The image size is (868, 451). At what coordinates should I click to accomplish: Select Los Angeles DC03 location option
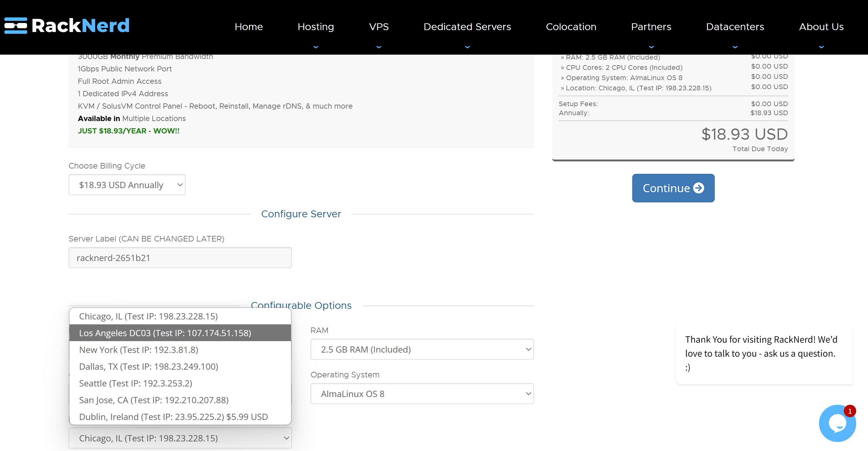tap(180, 333)
